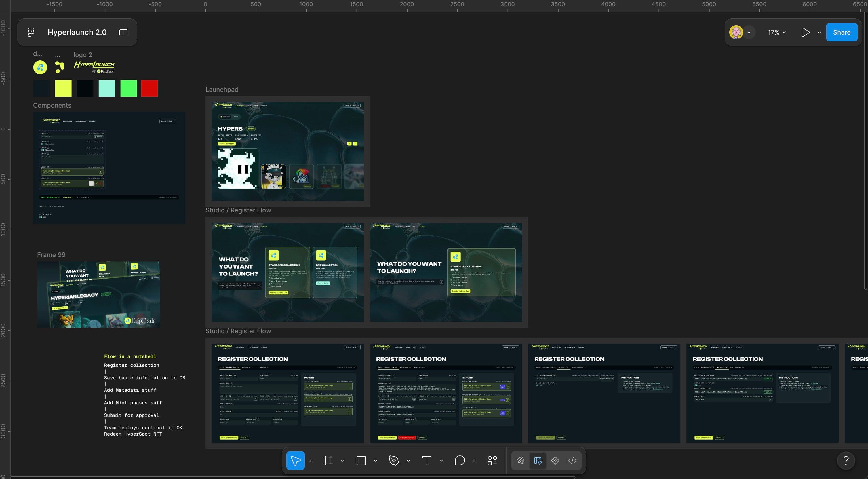Switch to Draw mode icon
Image resolution: width=868 pixels, height=479 pixels.
click(520, 461)
